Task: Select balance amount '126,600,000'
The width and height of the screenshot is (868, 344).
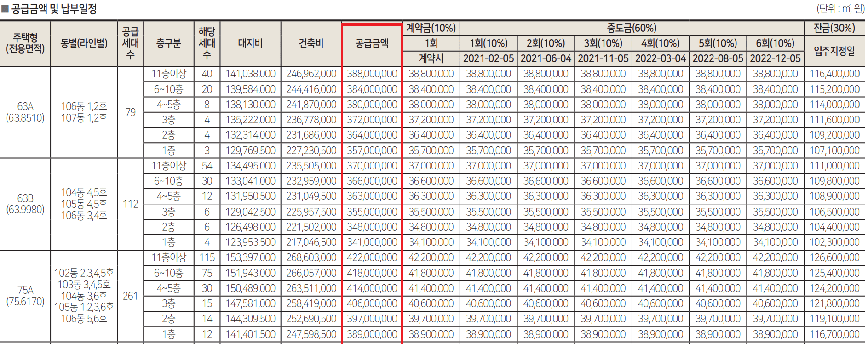Action: coord(834,257)
